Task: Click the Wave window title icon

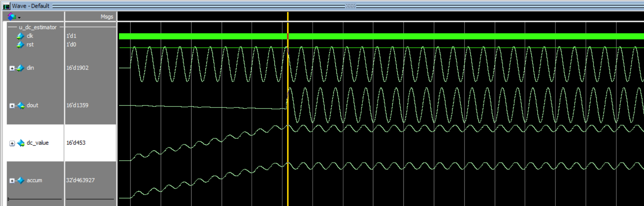Action: point(6,6)
